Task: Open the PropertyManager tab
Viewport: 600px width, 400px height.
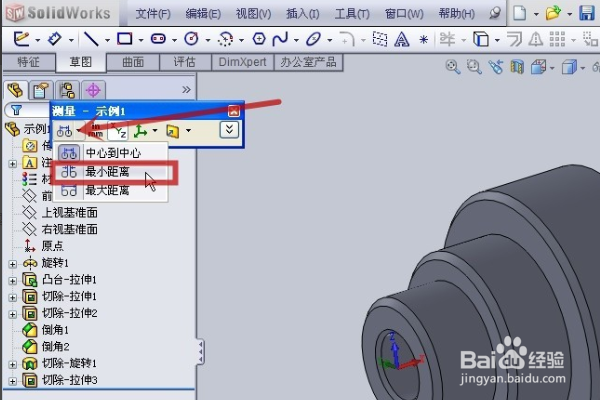Action: [41, 90]
